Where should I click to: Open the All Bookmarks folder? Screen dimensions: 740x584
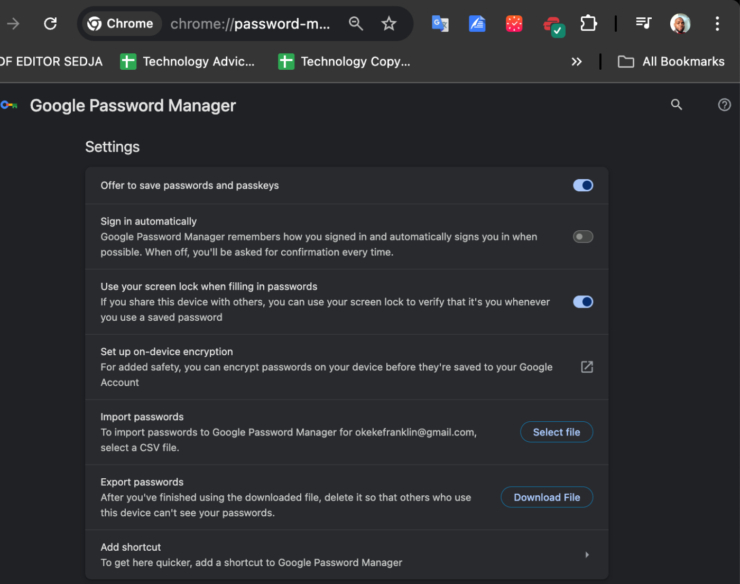coord(671,61)
